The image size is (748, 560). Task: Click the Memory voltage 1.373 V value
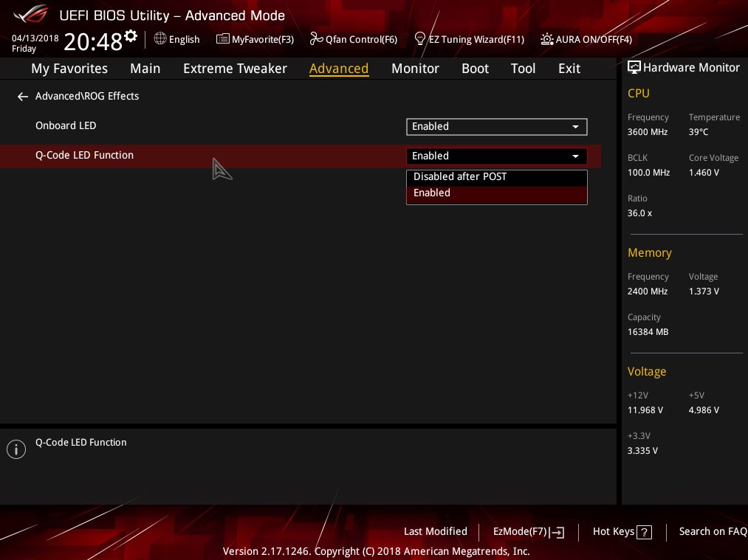tap(704, 291)
